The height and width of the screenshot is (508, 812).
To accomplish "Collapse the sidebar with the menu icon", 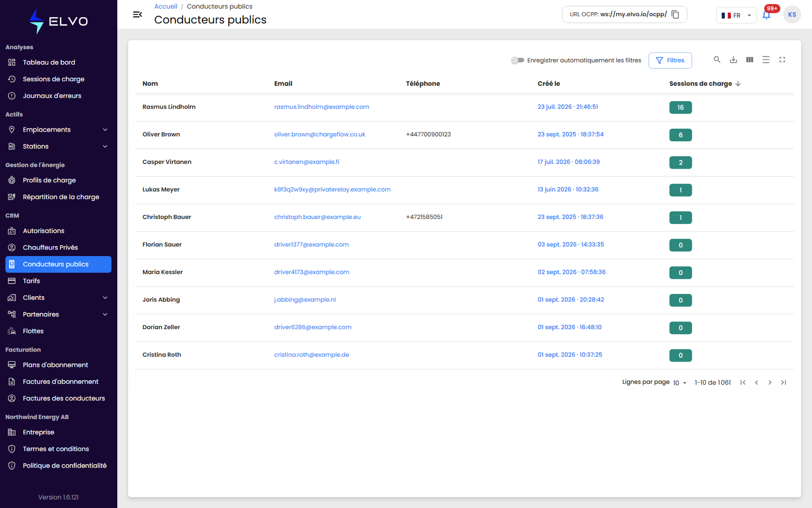I will tap(137, 15).
